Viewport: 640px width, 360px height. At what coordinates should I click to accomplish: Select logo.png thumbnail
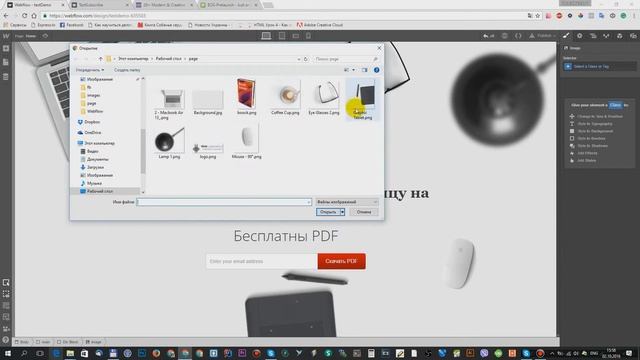(x=208, y=149)
